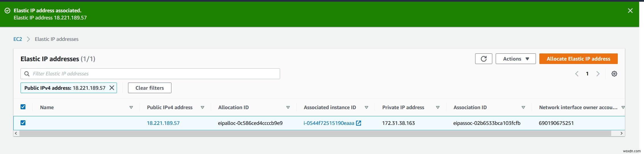
Task: Click the Filter Elastic IP addresses field
Action: (150, 74)
